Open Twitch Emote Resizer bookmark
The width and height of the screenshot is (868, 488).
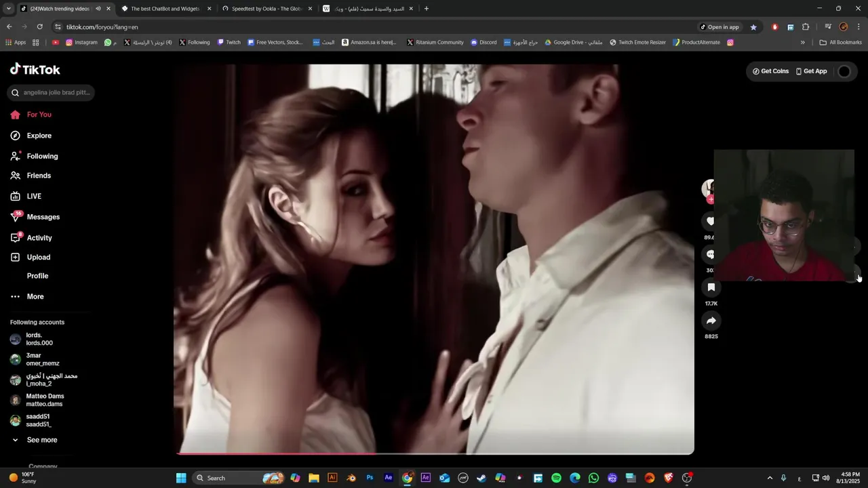(x=638, y=42)
